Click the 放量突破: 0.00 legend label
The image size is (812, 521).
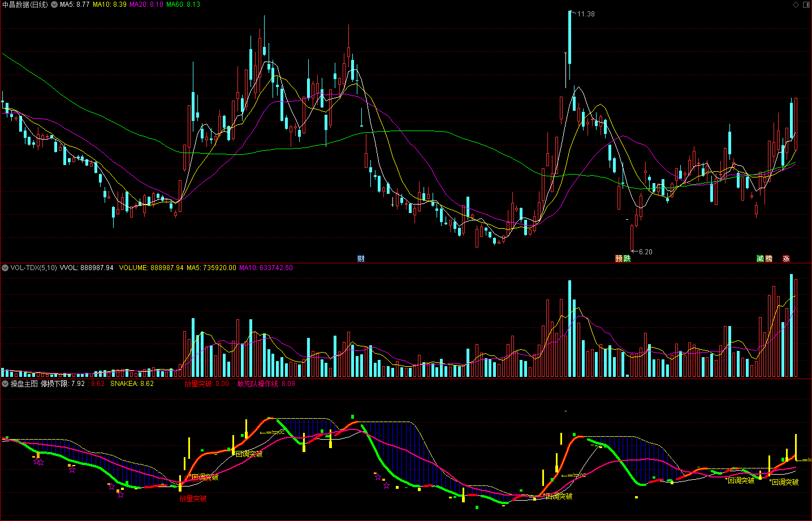point(207,384)
